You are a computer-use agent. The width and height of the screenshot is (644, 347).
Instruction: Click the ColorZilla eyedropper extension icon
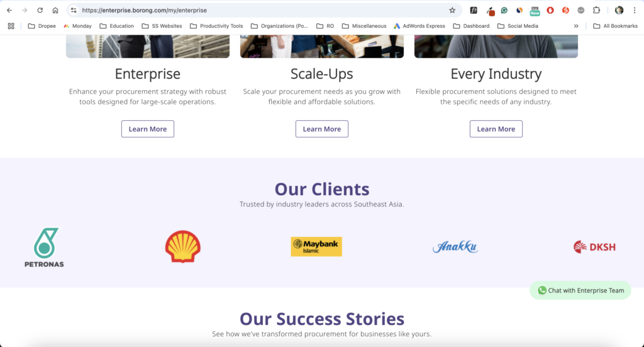[x=490, y=11]
